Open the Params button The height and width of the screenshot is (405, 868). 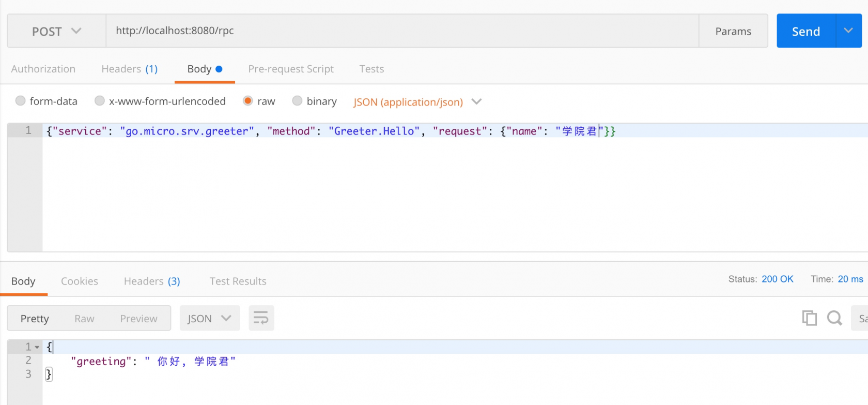pyautogui.click(x=733, y=31)
